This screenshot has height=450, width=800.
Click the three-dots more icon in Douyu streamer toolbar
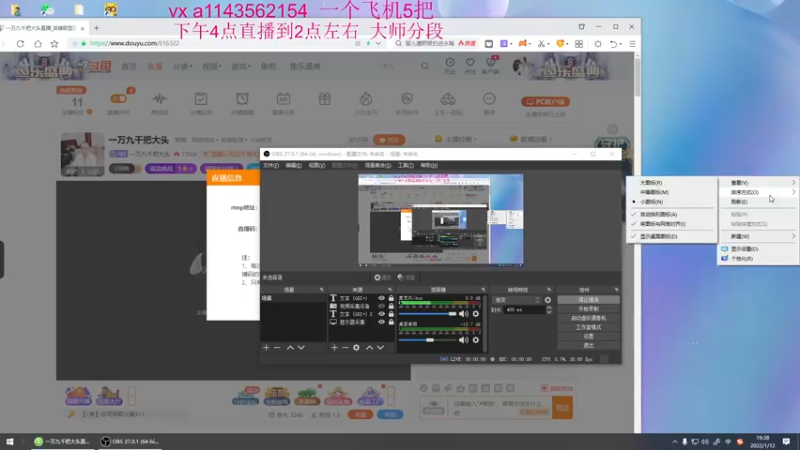[489, 99]
